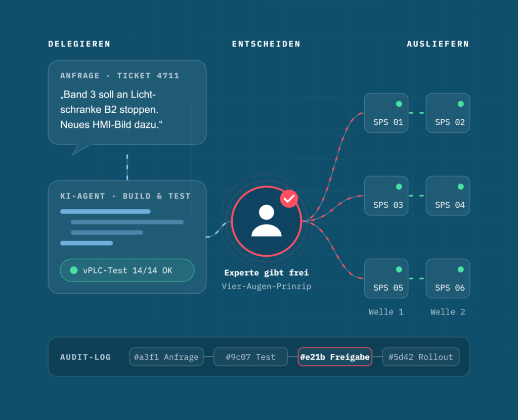The height and width of the screenshot is (420, 518).
Task: Click the ANFRAGE · TICKET 4711 header
Action: (119, 76)
